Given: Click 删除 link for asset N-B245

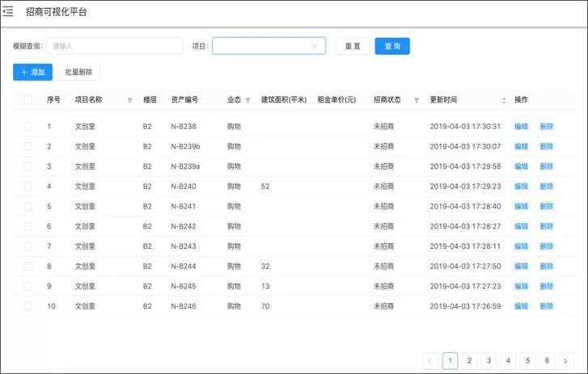Looking at the screenshot, I should coord(547,286).
